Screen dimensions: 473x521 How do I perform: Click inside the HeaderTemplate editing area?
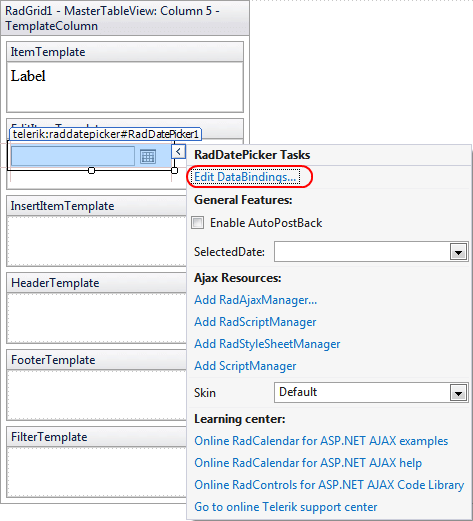(x=97, y=318)
